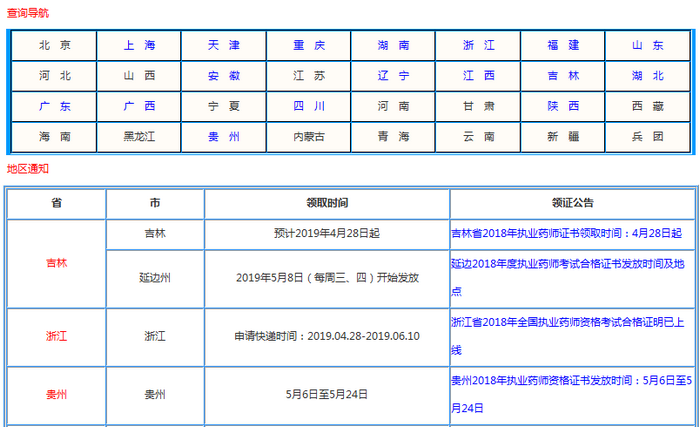Open the 天津 province link
The height and width of the screenshot is (427, 700).
click(224, 45)
